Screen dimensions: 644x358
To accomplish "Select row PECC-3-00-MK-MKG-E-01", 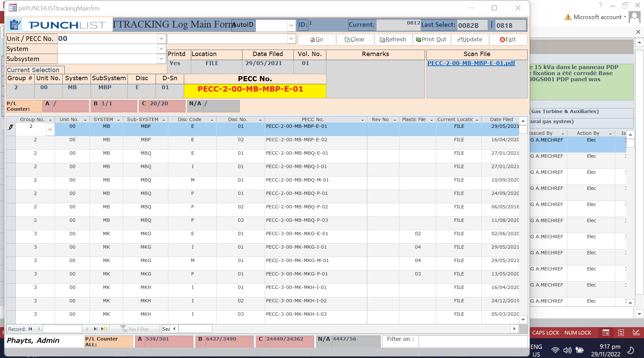I will 11,237.
